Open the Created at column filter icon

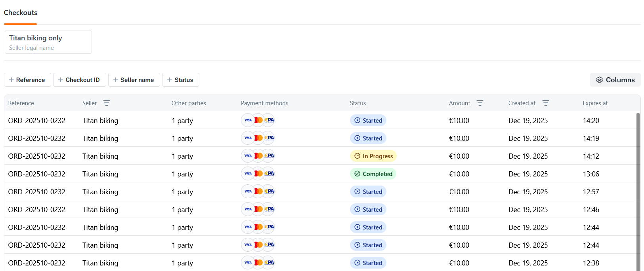pos(545,103)
